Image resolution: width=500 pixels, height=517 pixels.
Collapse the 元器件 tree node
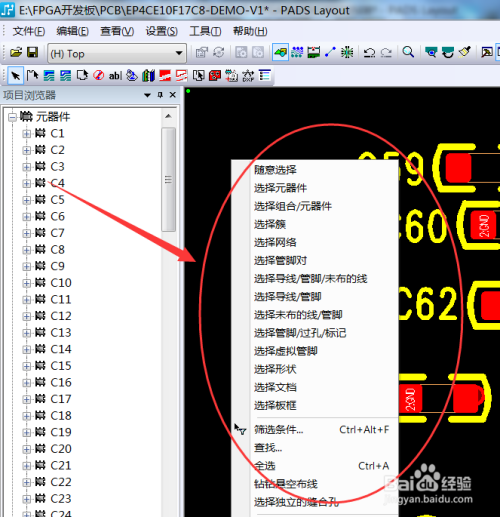click(x=12, y=117)
